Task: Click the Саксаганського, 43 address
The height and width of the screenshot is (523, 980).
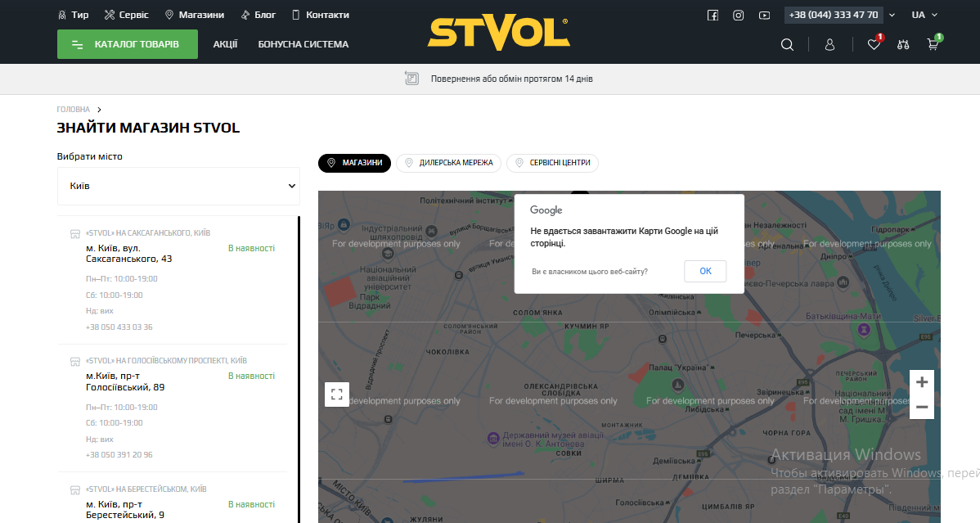Action: tap(128, 254)
